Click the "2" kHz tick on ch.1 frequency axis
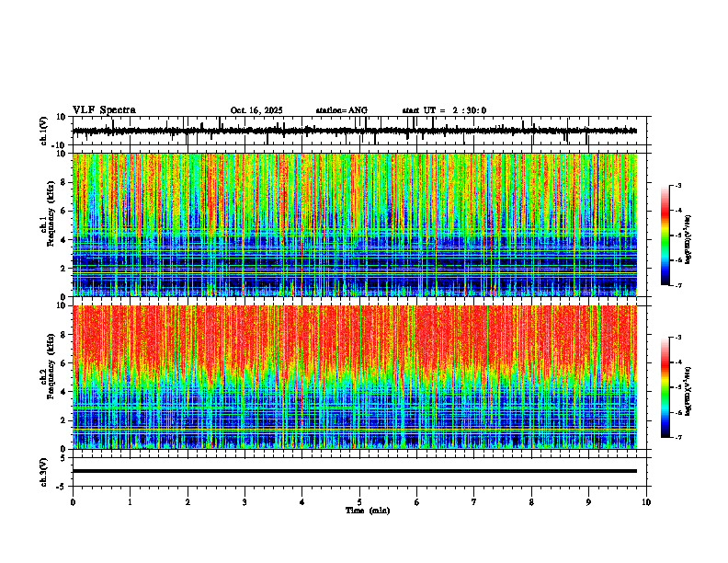Image resolution: width=728 pixels, height=563 pixels. click(x=63, y=269)
